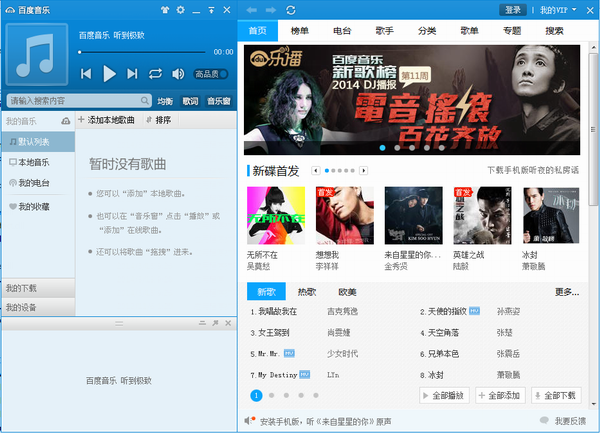Play previous track
This screenshot has width=600, height=434.
[86, 73]
